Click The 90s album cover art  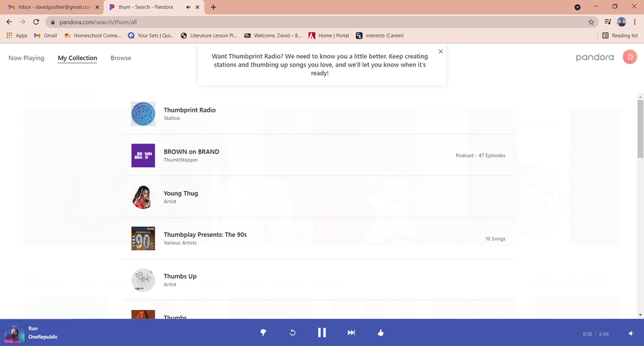[143, 239]
